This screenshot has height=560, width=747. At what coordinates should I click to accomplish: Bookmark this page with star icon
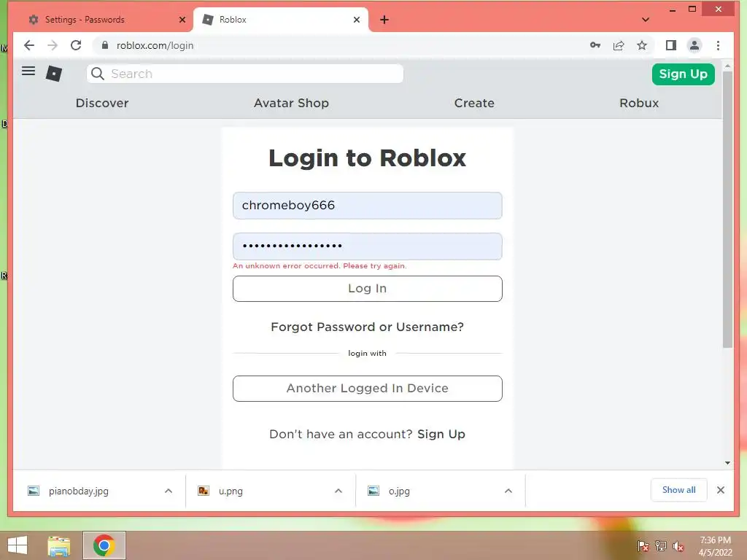[x=642, y=45]
